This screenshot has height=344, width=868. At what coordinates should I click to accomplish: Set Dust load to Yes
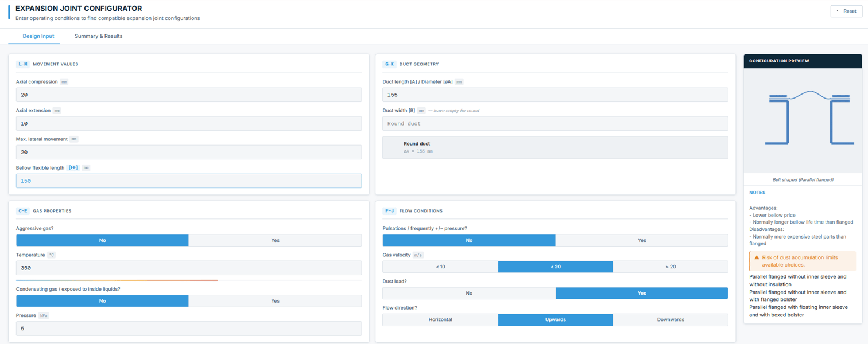[x=642, y=293]
